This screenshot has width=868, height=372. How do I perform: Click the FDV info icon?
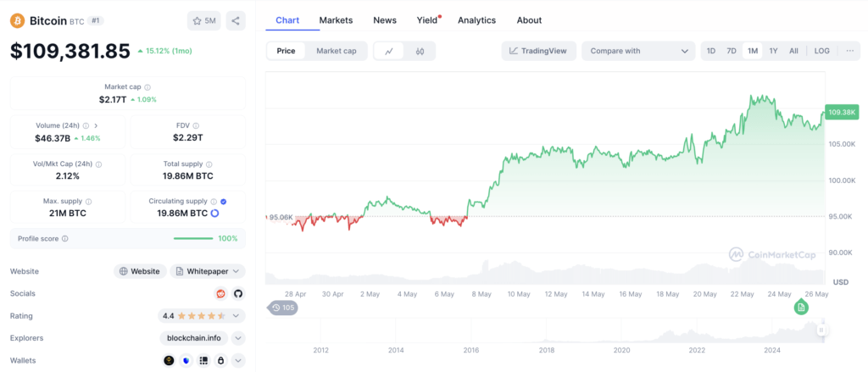point(197,125)
